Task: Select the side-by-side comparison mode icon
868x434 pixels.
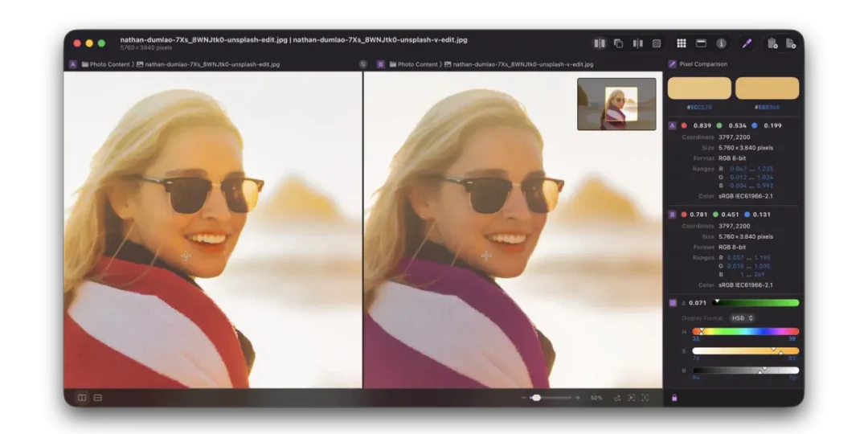Action: click(x=600, y=43)
